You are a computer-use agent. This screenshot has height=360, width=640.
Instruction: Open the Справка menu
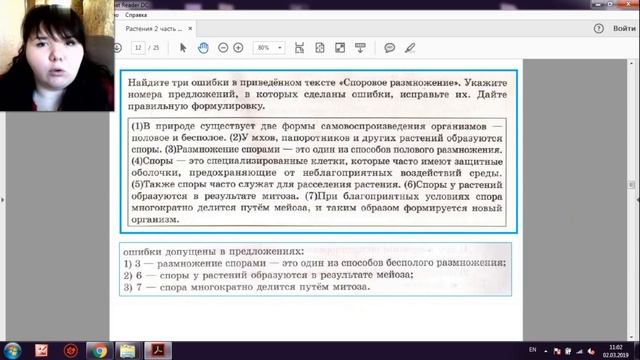(x=136, y=15)
